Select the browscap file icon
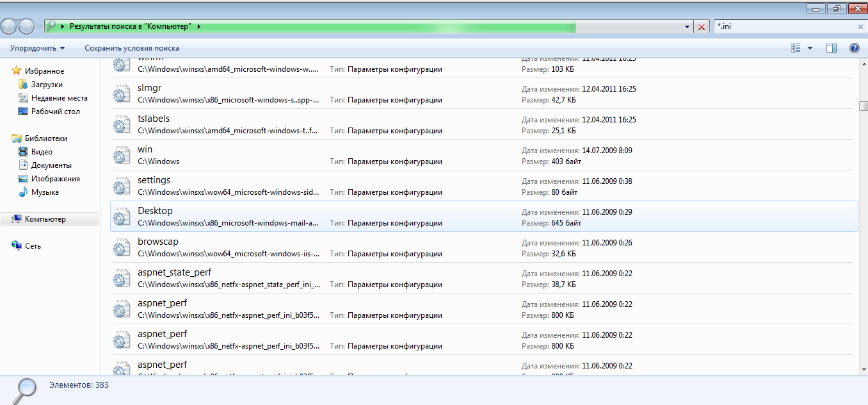 (x=122, y=247)
